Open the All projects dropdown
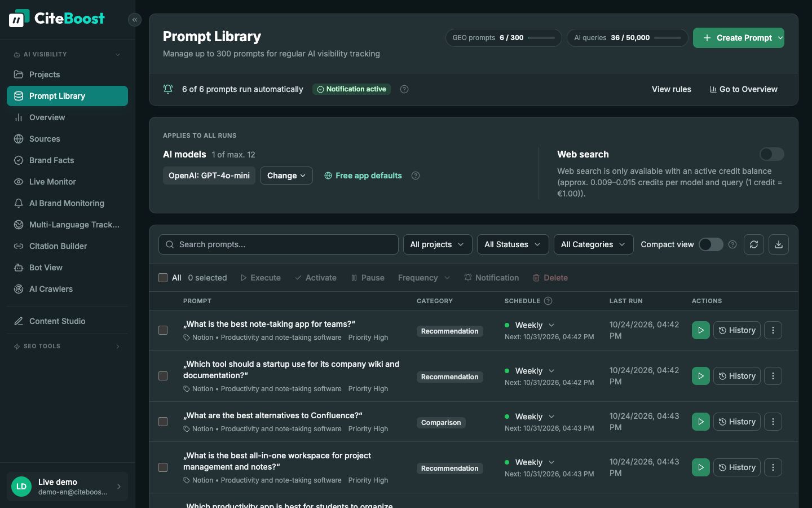The width and height of the screenshot is (812, 508). click(x=438, y=244)
